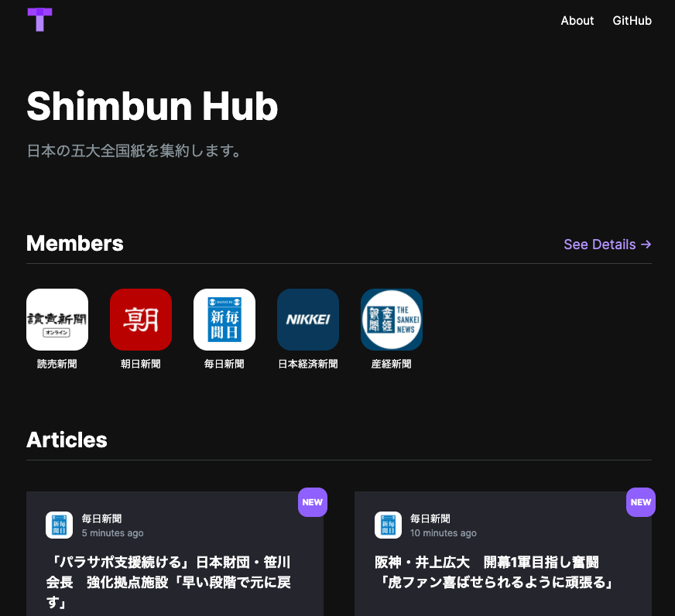Image resolution: width=675 pixels, height=616 pixels.
Task: Click Mainichi icon on 5 minutes ago article
Action: pos(60,525)
